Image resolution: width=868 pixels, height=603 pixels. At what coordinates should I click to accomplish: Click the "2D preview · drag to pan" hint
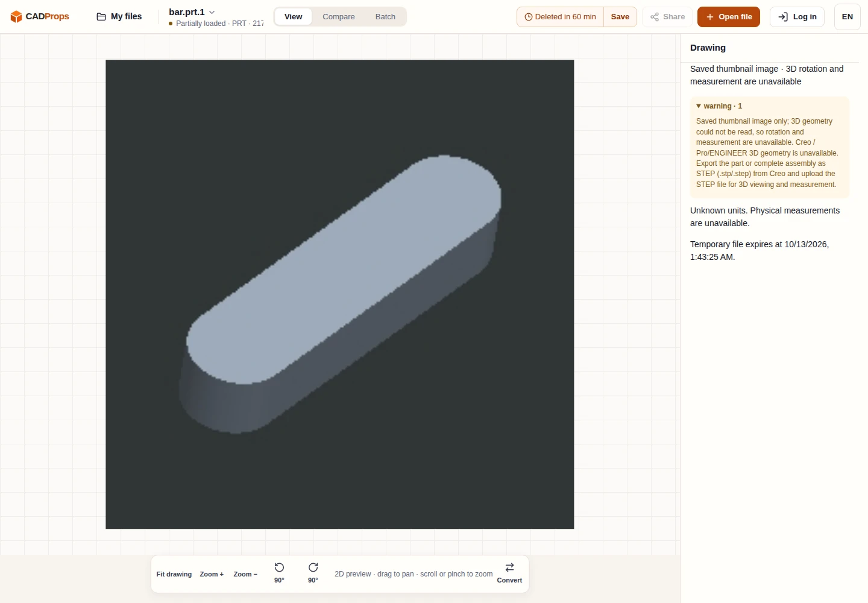click(x=414, y=574)
